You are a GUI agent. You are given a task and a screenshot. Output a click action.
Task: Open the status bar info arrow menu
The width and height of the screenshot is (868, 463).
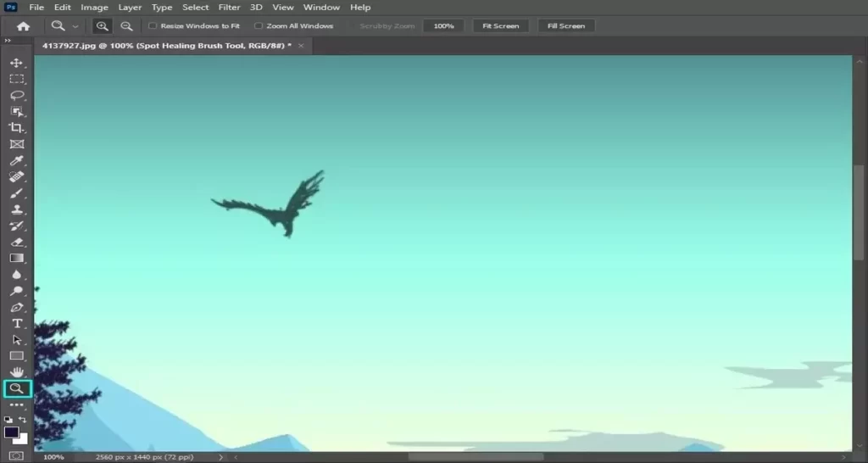(220, 457)
